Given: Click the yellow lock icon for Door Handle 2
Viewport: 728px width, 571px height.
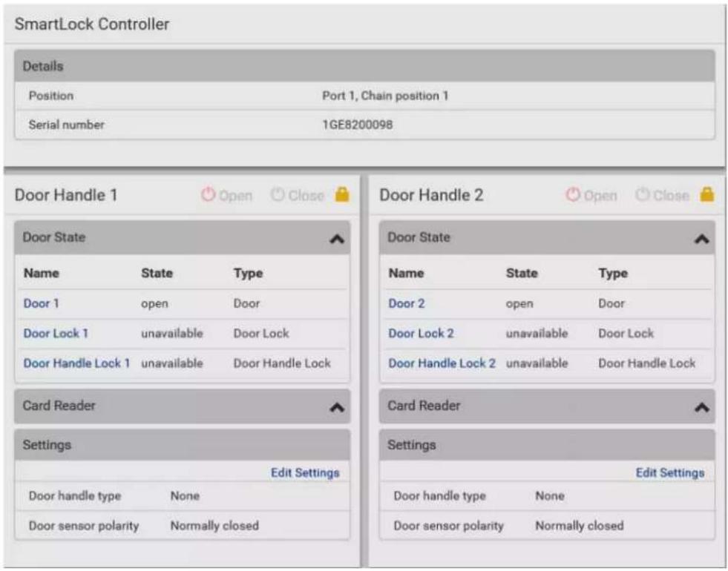Looking at the screenshot, I should [x=707, y=194].
